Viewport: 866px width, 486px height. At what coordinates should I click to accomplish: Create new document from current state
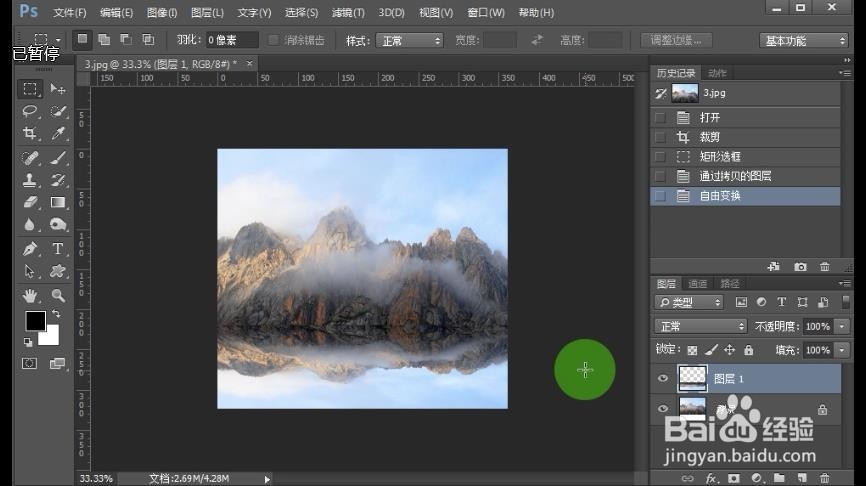coord(774,267)
